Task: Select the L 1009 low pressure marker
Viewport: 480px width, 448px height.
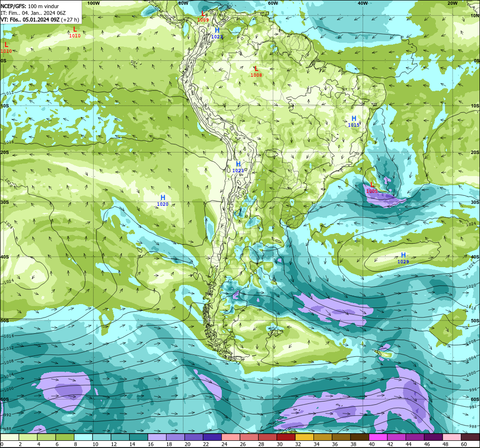Action: [x=203, y=16]
